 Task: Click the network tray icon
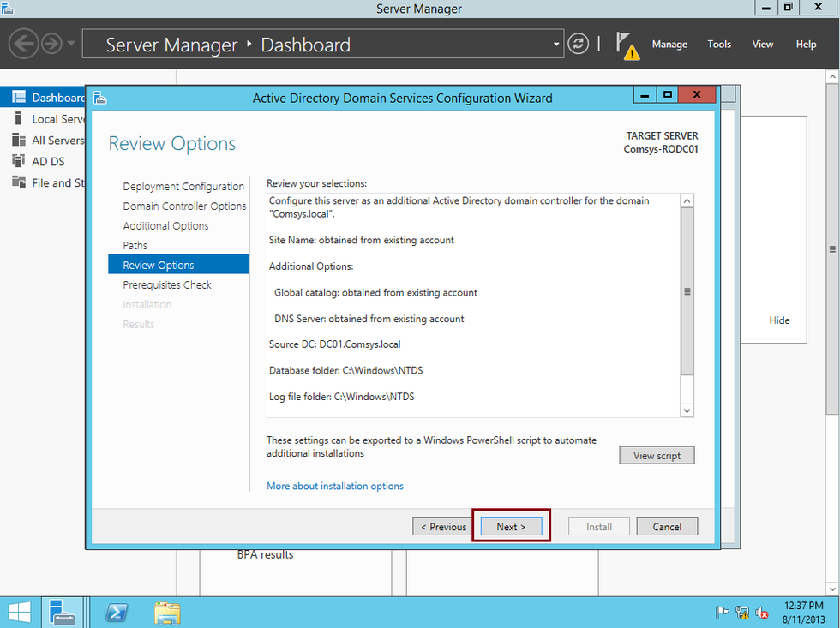coord(742,612)
